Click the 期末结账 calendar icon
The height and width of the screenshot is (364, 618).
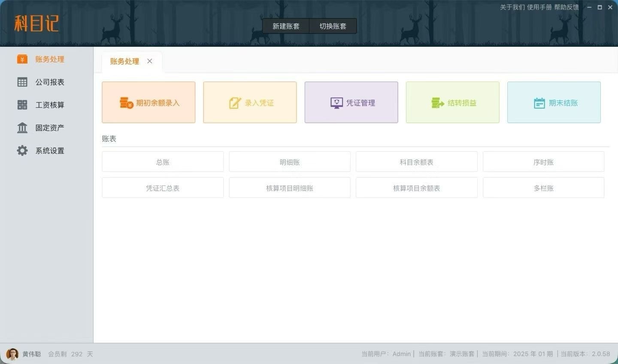point(539,103)
